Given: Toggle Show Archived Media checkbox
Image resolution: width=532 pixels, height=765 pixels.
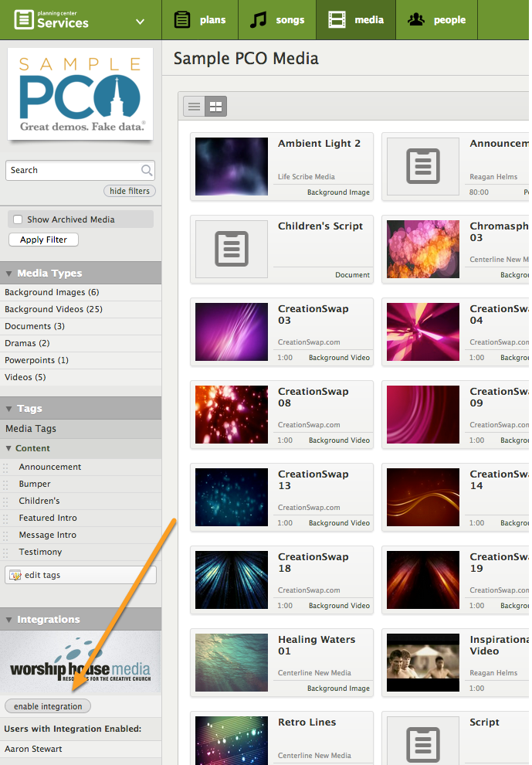Looking at the screenshot, I should [x=18, y=219].
